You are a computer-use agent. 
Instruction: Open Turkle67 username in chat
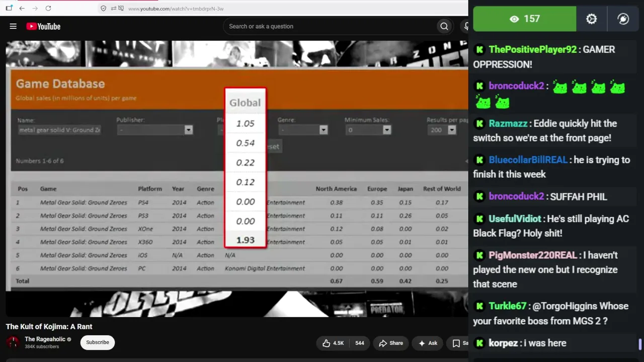point(507,306)
